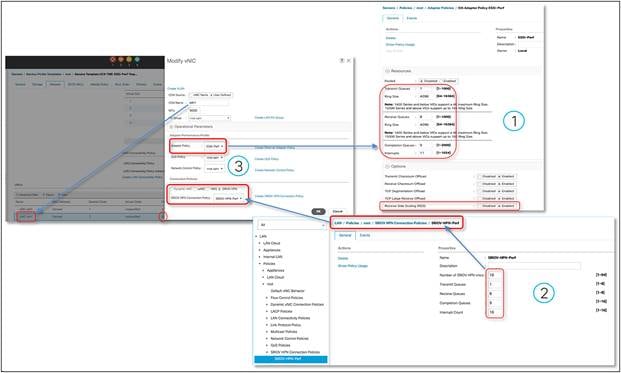Select the User Defined radio button
The height and width of the screenshot is (373, 621).
pyautogui.click(x=211, y=95)
